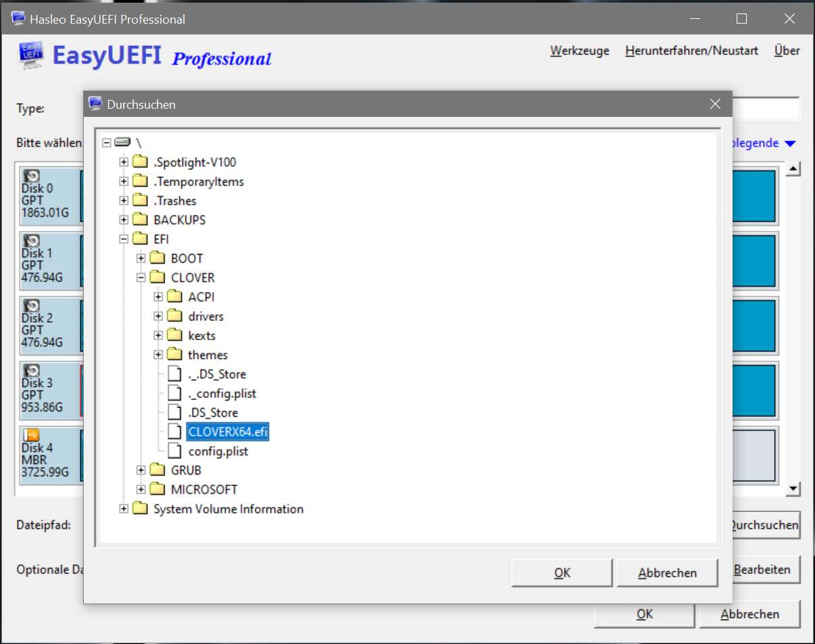Expand the MICROSOFT folder node
815x644 pixels.
(141, 489)
